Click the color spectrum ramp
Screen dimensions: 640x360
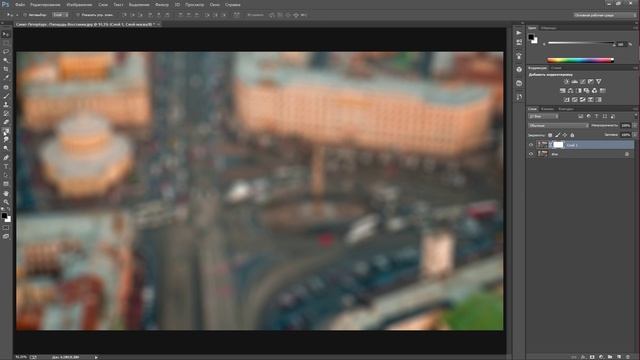click(x=580, y=60)
